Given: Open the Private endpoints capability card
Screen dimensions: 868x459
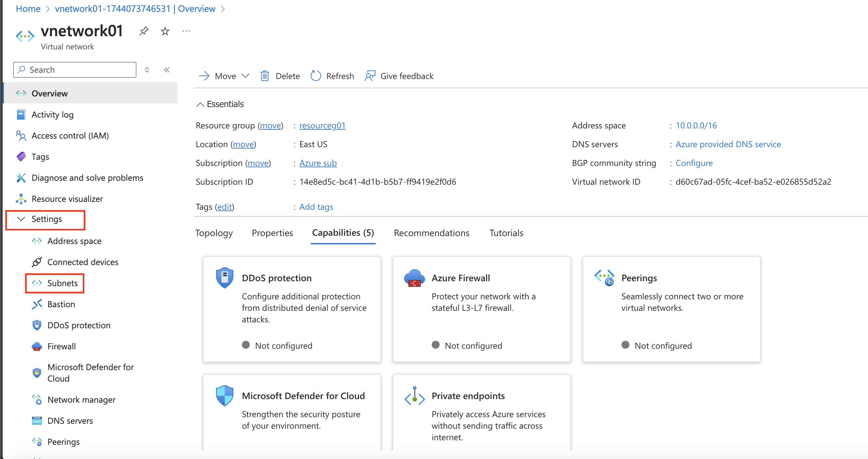Looking at the screenshot, I should click(x=481, y=413).
